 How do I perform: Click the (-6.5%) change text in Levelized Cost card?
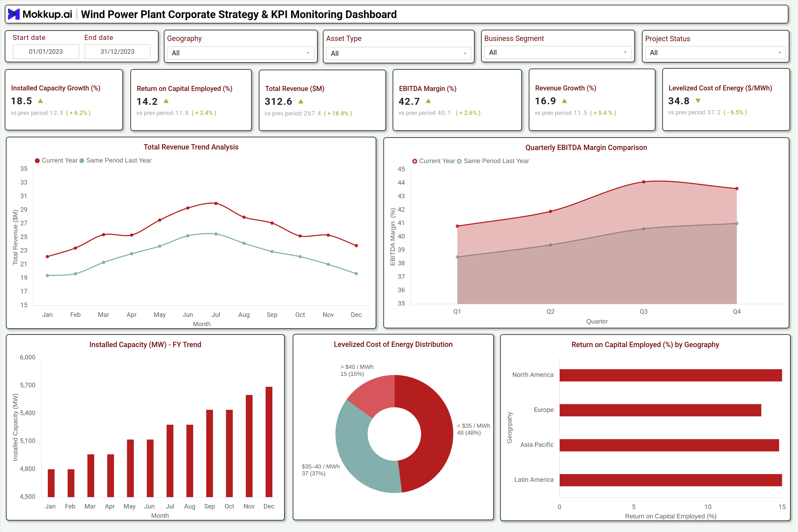735,112
